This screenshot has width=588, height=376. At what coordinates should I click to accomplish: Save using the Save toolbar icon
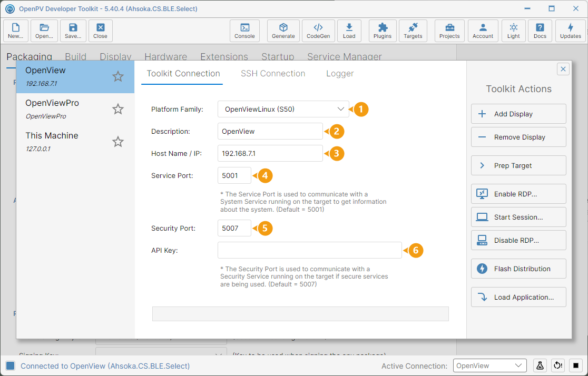[x=73, y=31]
